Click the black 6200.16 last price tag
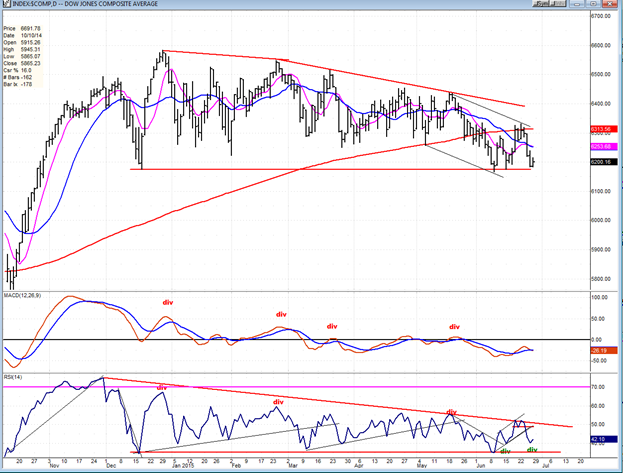 600,161
